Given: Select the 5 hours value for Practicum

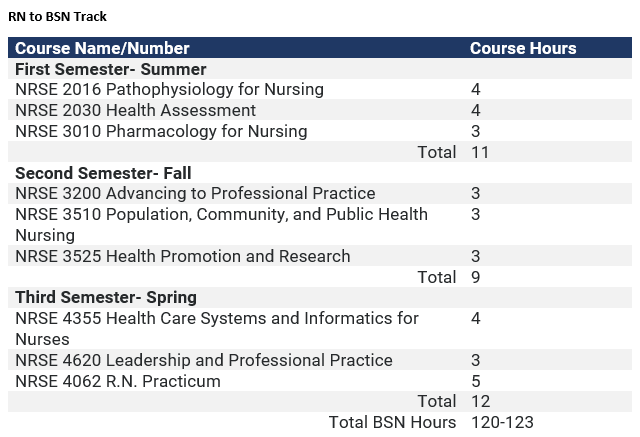Looking at the screenshot, I should click(475, 381).
